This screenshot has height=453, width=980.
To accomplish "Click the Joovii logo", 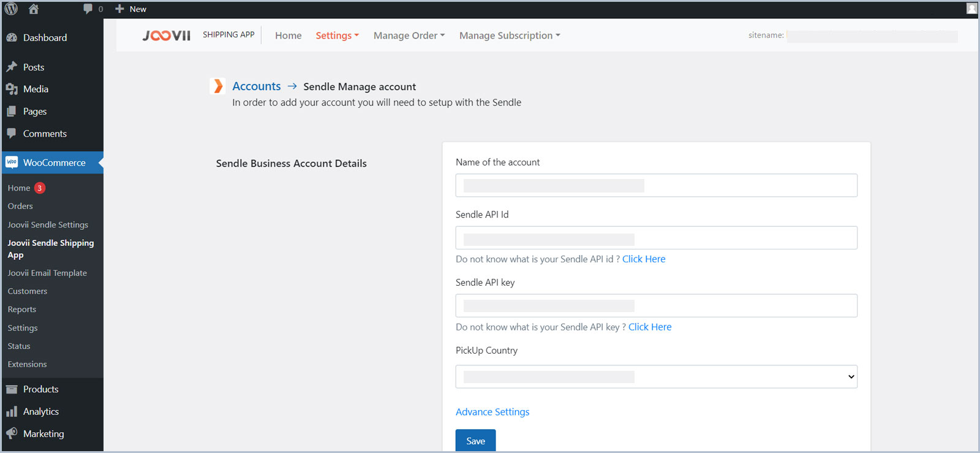I will (x=167, y=36).
